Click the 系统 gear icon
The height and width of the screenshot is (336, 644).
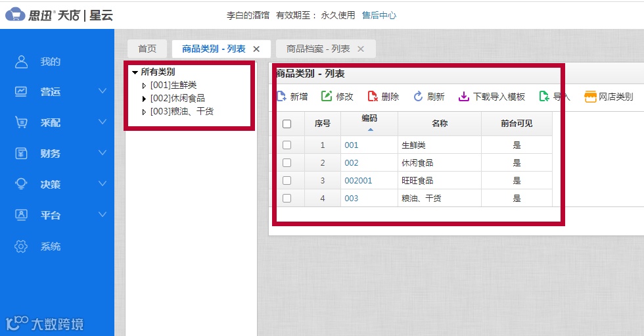pos(21,246)
